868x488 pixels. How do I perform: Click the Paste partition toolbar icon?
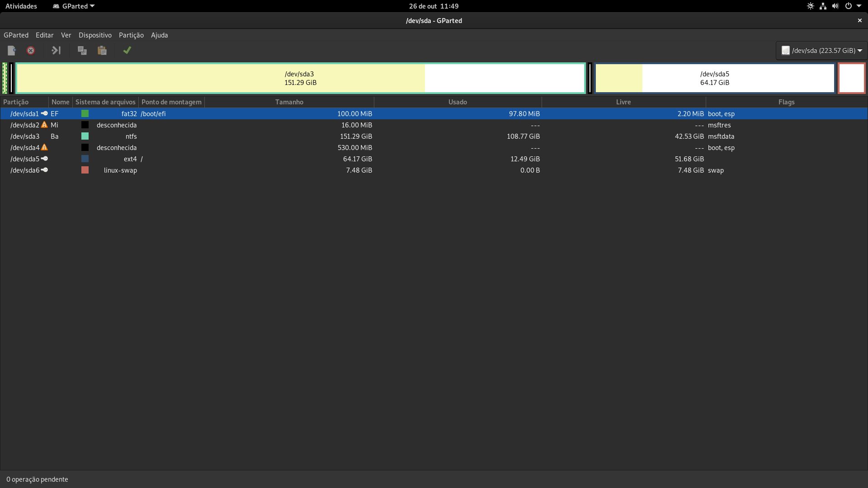[102, 51]
